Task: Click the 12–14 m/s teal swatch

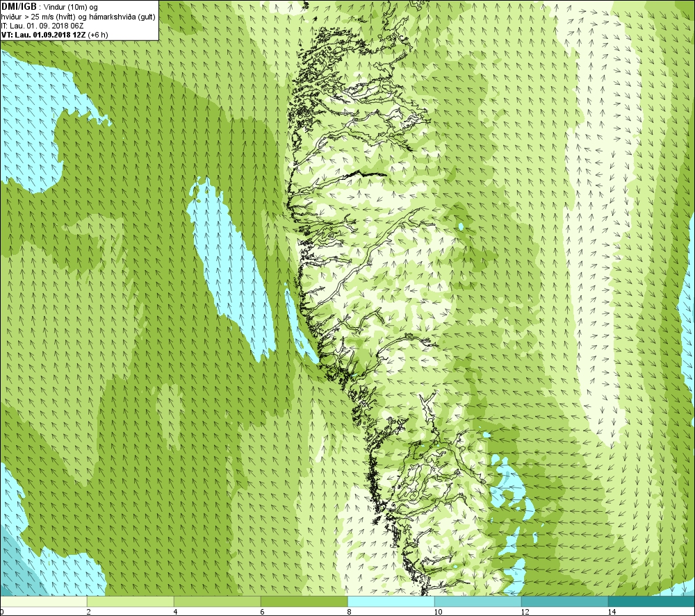Action: click(x=564, y=601)
